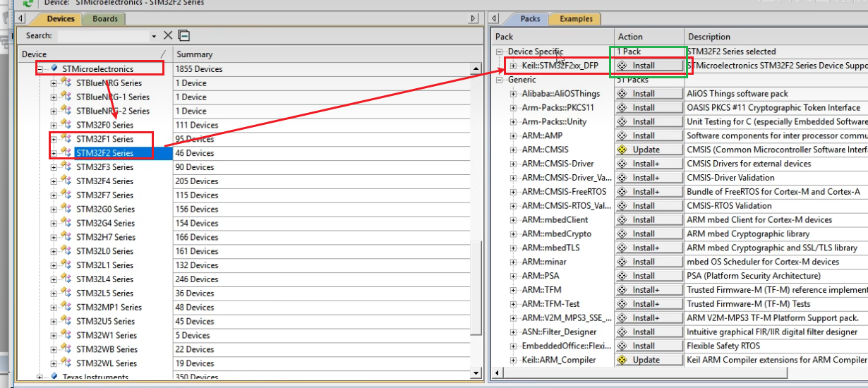The image size is (868, 388).
Task: Select the STBlueNRG-1 Series row
Action: (113, 97)
